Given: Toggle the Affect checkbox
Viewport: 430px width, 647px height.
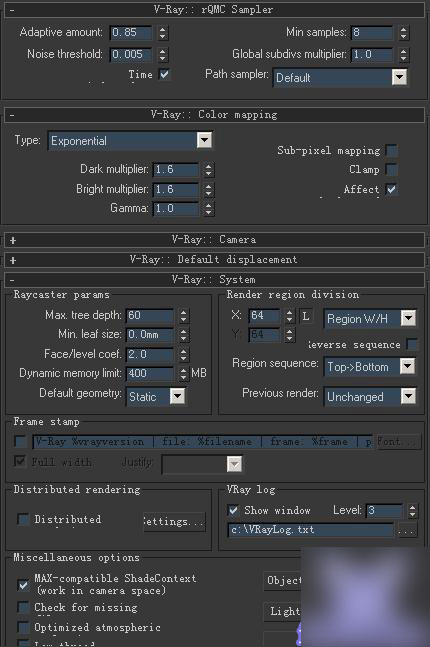Looking at the screenshot, I should coord(391,189).
